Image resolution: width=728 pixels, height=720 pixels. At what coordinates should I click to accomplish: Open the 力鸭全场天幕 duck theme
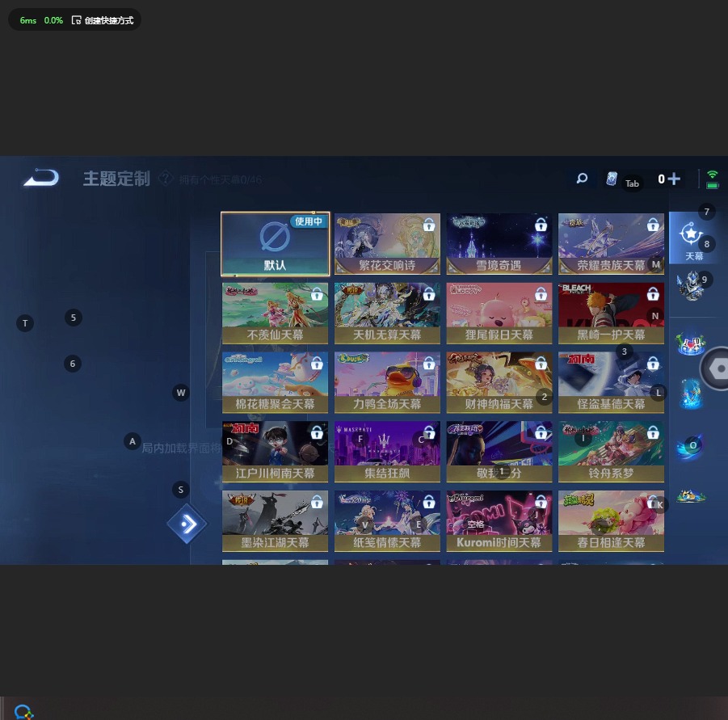(387, 382)
